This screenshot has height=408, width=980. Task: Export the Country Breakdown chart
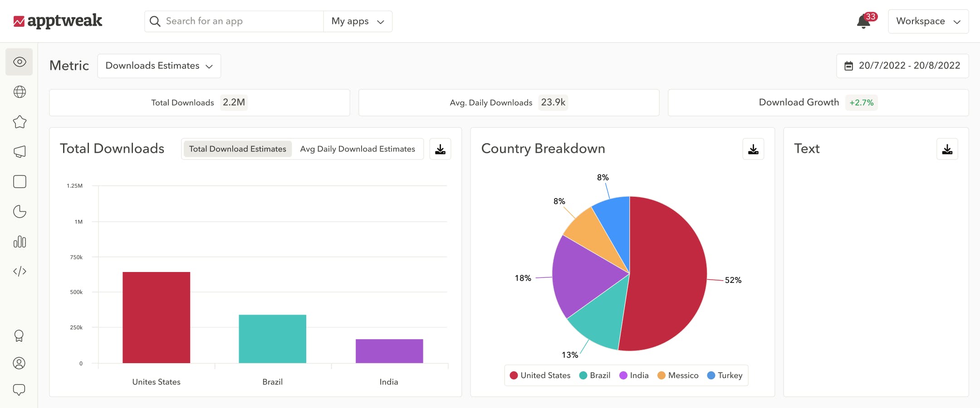pos(753,148)
